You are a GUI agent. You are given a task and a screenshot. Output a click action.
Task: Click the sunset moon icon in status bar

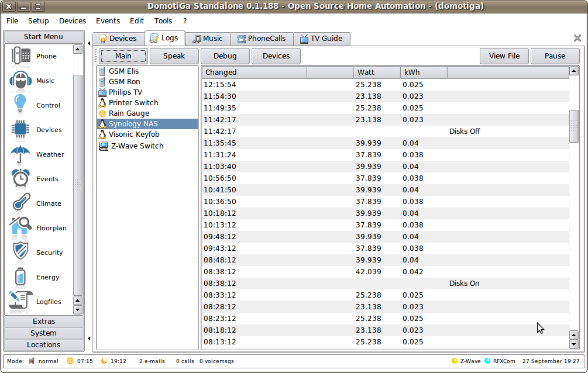[104, 361]
